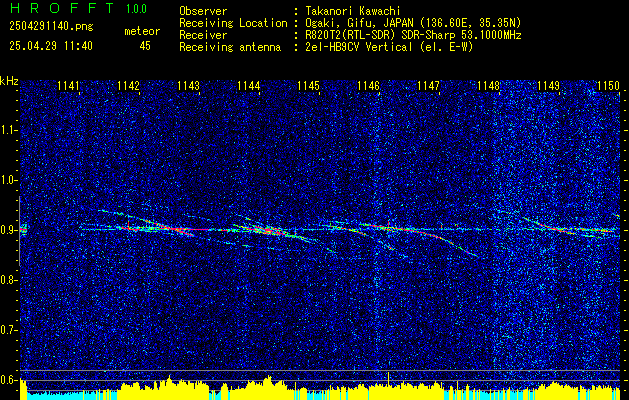Click the meteor count 45
The height and width of the screenshot is (400, 629).
point(145,46)
